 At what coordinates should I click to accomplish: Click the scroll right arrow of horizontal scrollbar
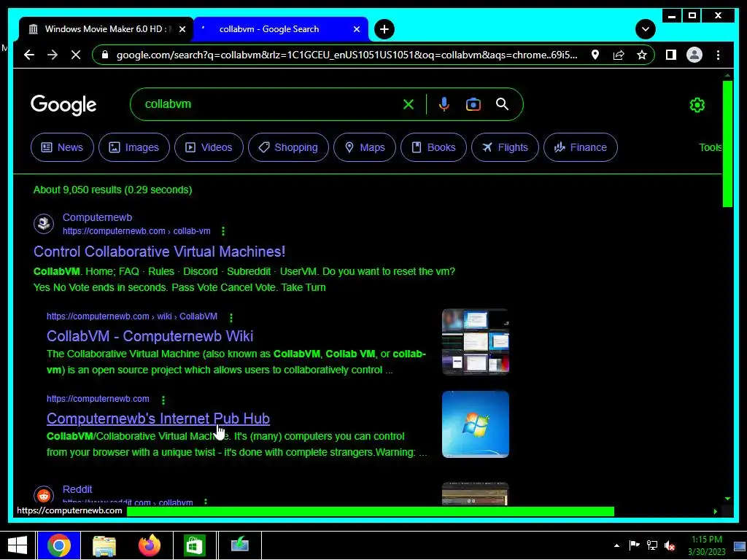(715, 511)
